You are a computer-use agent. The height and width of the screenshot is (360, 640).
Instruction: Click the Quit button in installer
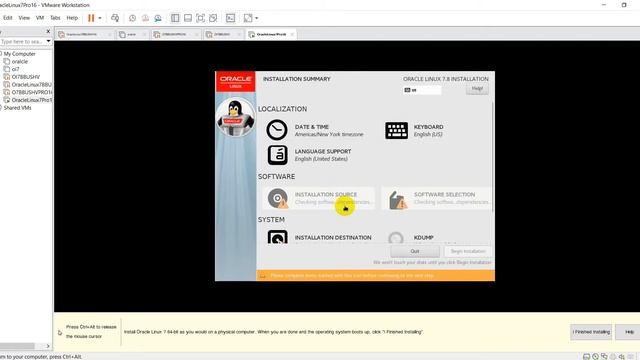pyautogui.click(x=415, y=251)
